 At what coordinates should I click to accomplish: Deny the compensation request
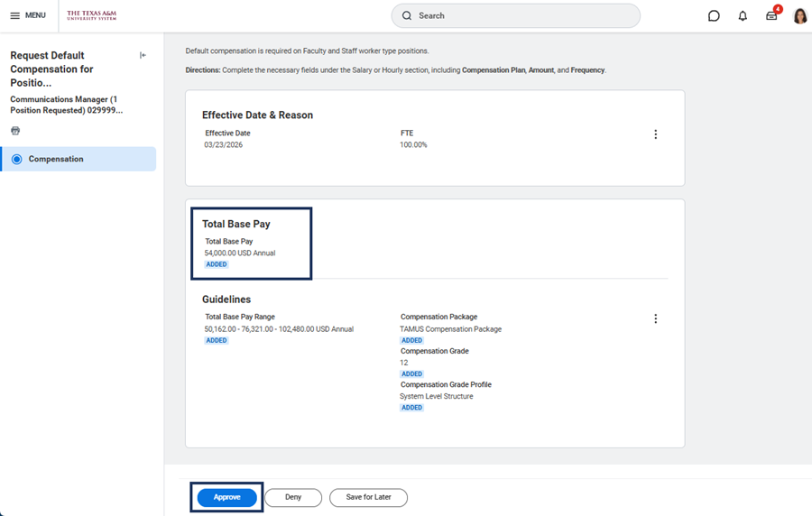293,497
